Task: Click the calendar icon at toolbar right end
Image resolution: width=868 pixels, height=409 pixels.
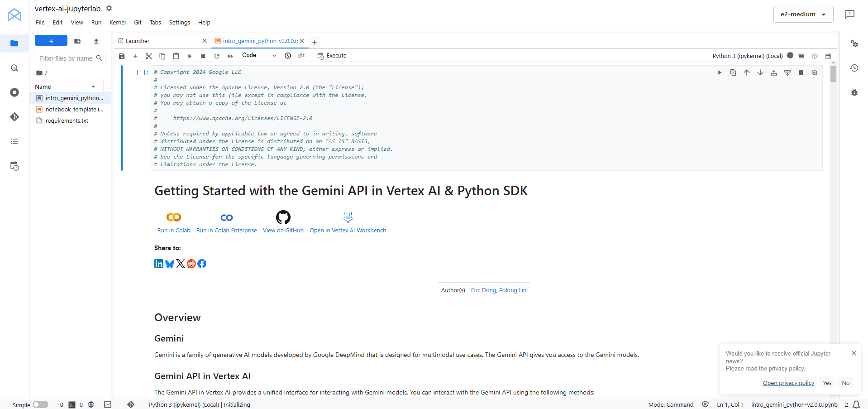Action: [x=828, y=56]
